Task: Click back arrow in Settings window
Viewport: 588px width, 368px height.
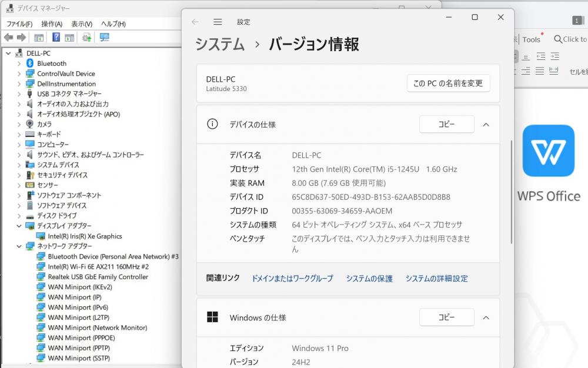Action: tap(195, 22)
